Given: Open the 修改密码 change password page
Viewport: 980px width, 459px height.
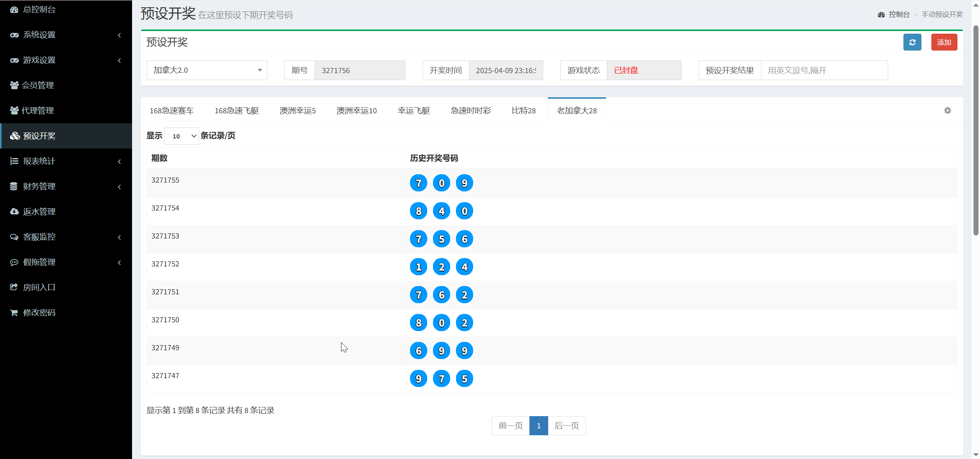Looking at the screenshot, I should click(38, 312).
